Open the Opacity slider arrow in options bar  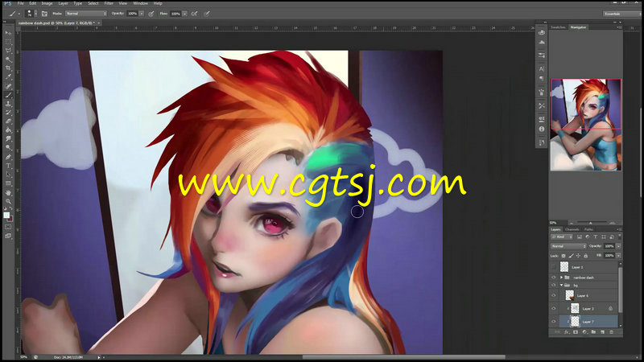click(x=142, y=14)
